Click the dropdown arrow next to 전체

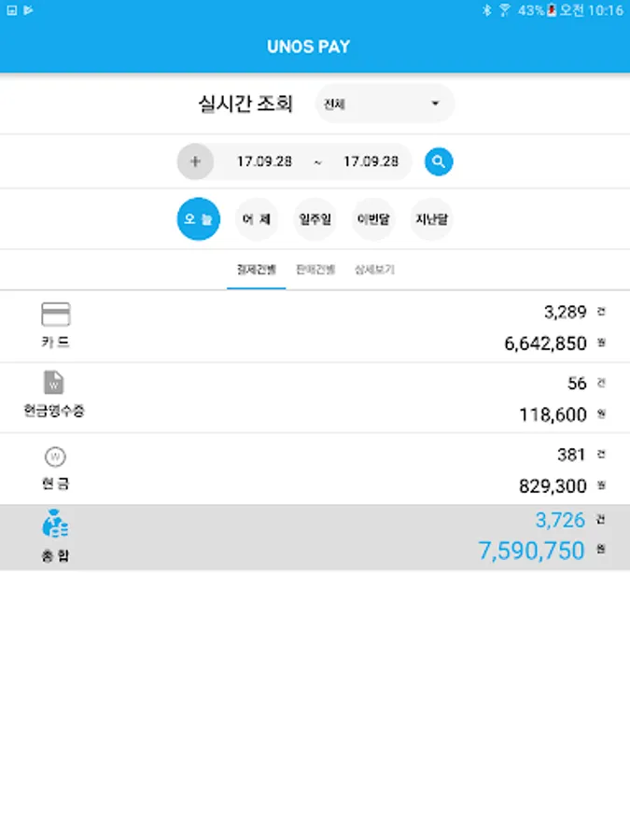point(435,104)
